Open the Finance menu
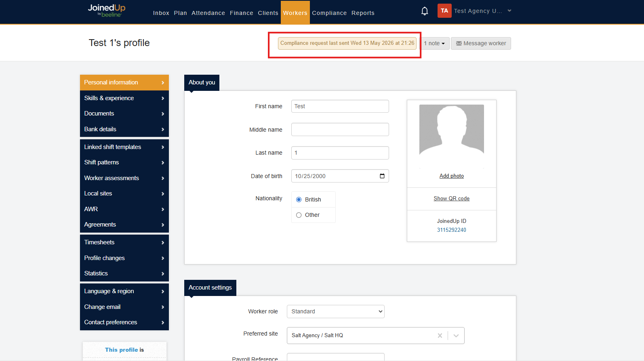 242,13
